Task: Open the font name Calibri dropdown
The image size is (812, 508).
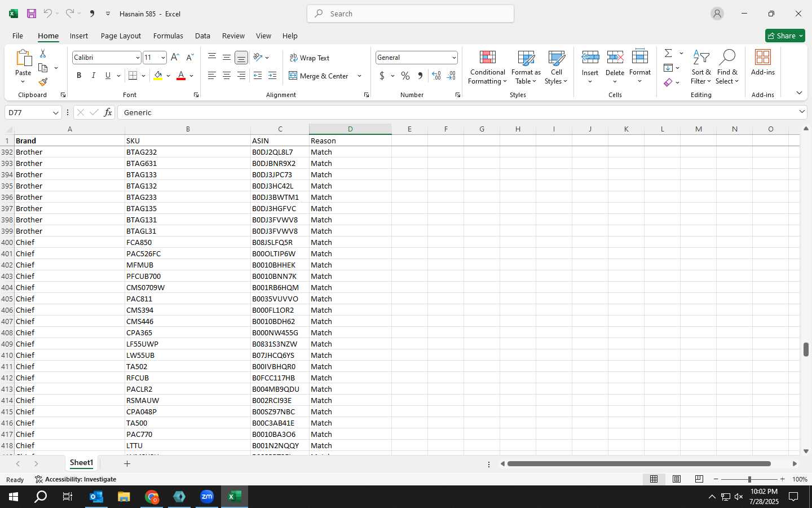Action: point(137,58)
